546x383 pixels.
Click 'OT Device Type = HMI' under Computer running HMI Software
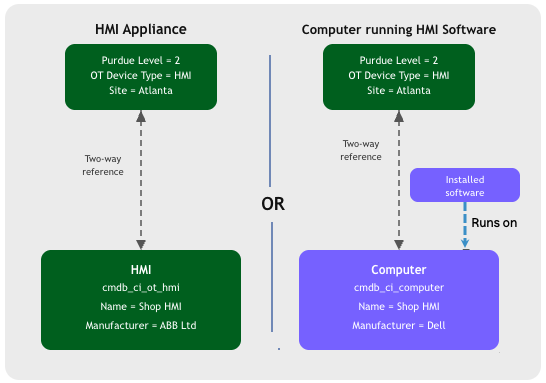pyautogui.click(x=399, y=75)
